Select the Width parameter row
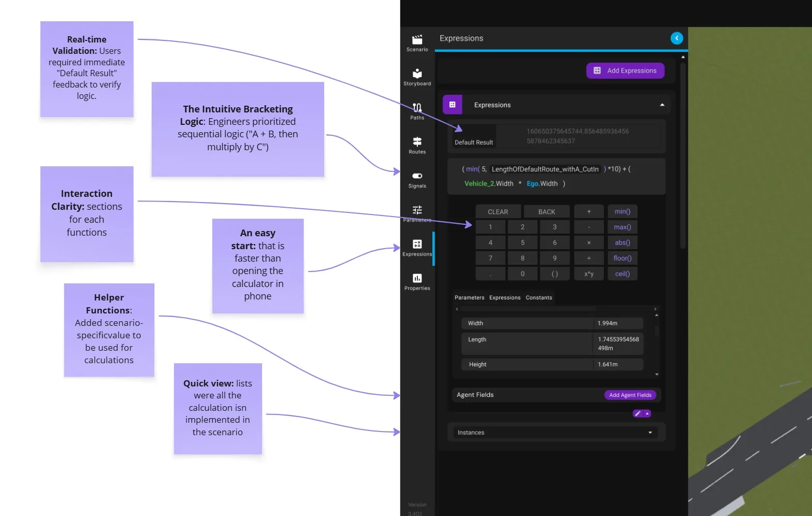The width and height of the screenshot is (812, 516). click(x=552, y=323)
